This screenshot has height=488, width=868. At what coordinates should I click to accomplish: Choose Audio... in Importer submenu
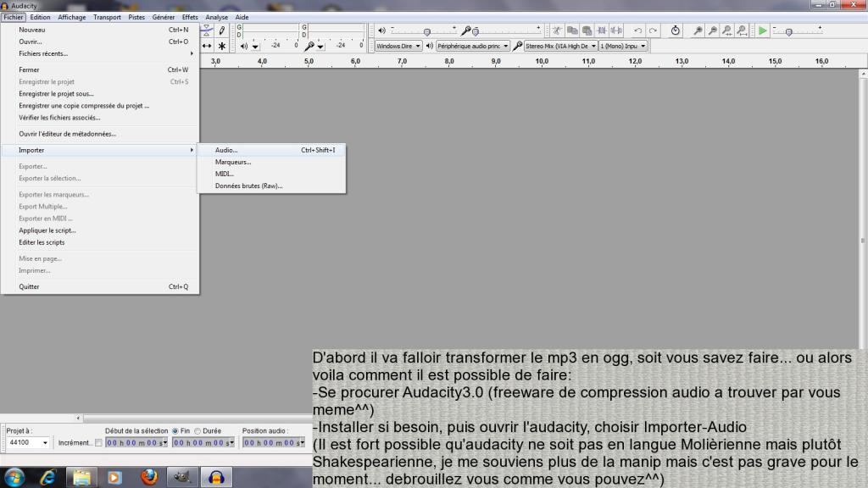click(271, 150)
